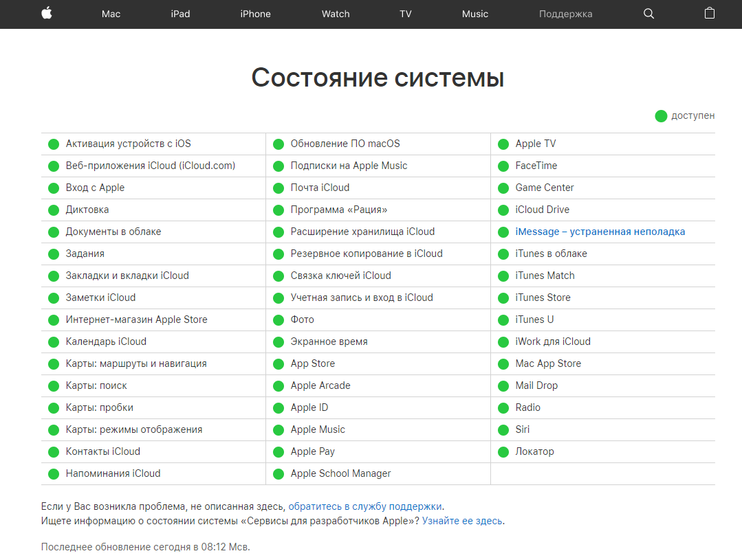This screenshot has width=742, height=560.
Task: Click green dot beside Mail Drop
Action: coord(503,386)
